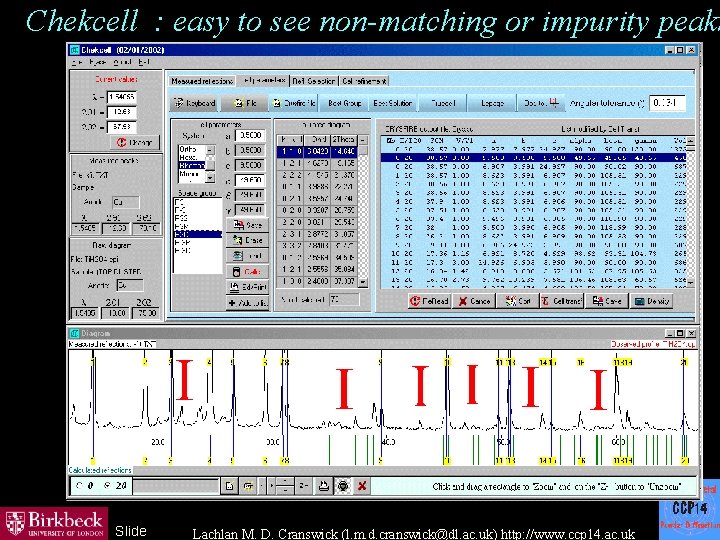
Task: Select the 0 2 0 reflection row
Action: point(317,210)
